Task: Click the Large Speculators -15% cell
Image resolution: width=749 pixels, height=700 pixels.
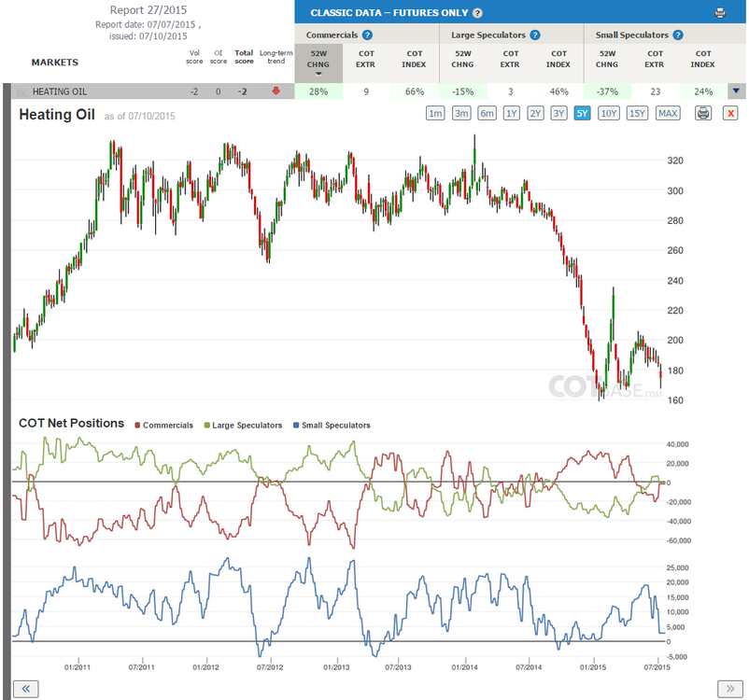Action: click(x=463, y=91)
